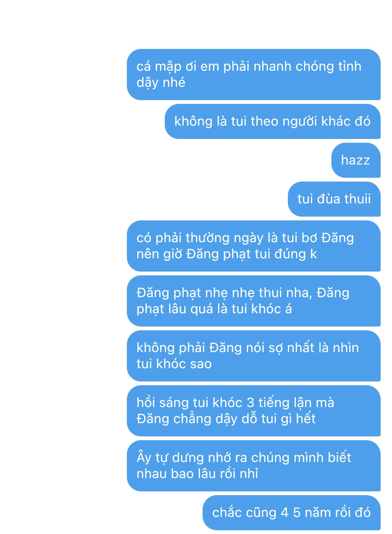
Task: Tap the line 'nên giờ Đăng phạt tui đúng k'
Action: [x=227, y=254]
